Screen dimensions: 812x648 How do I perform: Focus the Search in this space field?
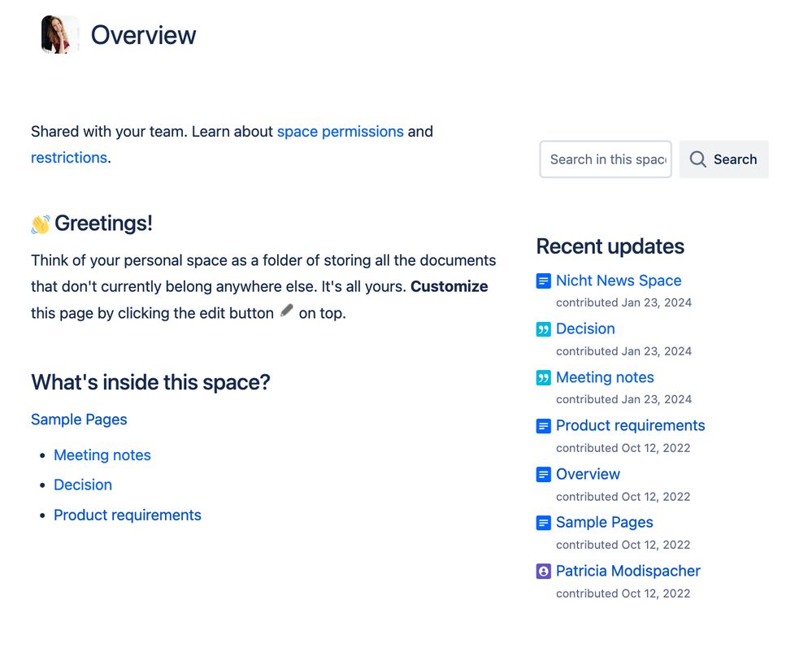606,159
